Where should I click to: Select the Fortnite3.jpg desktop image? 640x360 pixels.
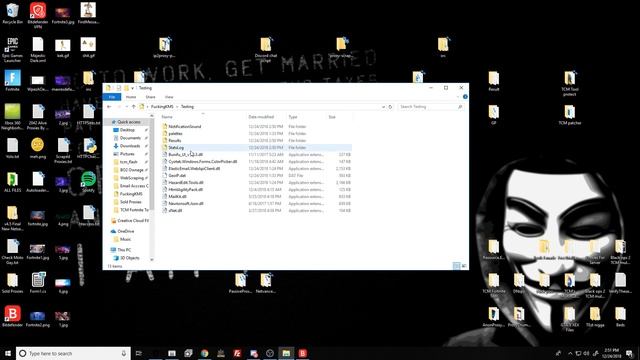(x=63, y=14)
